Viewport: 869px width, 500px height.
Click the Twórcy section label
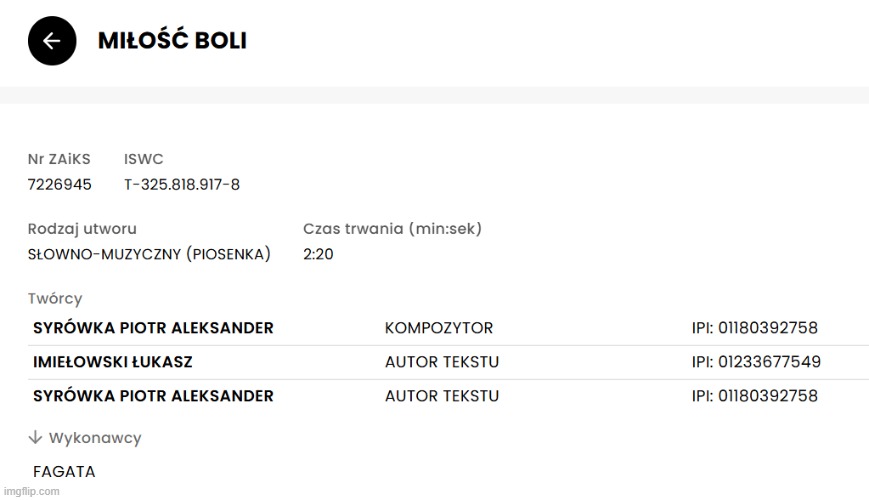pyautogui.click(x=55, y=299)
